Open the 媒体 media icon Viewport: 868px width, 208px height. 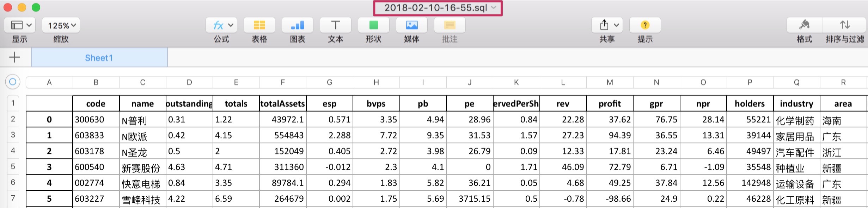pos(412,25)
